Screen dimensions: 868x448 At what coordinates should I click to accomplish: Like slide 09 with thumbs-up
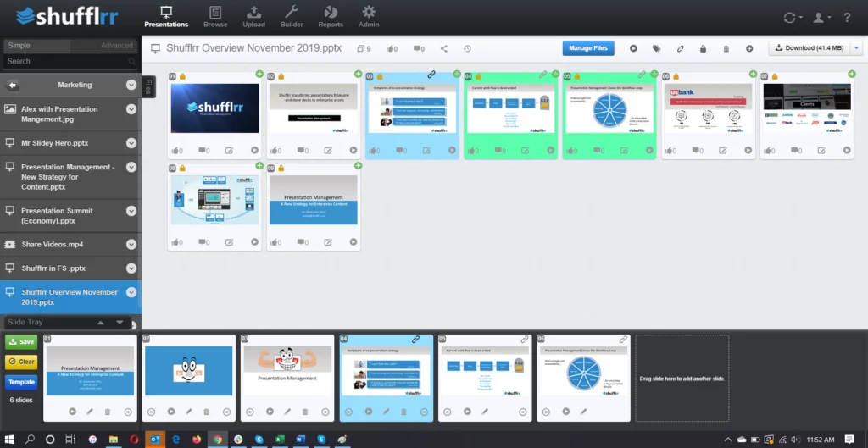click(275, 241)
